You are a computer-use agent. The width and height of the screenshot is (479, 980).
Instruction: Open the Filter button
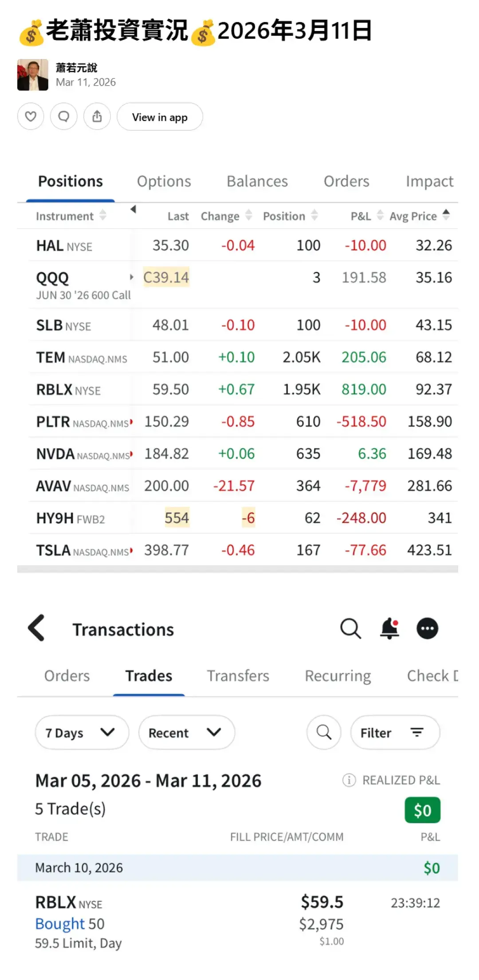[x=395, y=732]
